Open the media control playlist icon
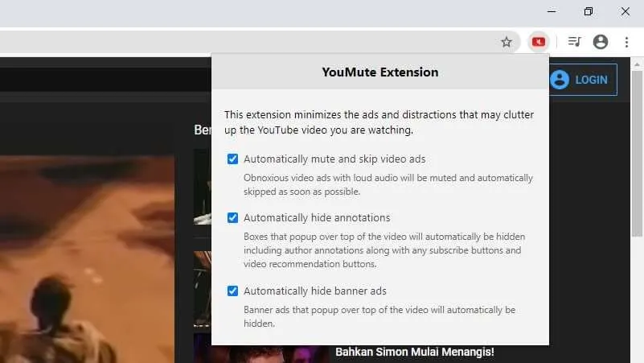Screen dimensions: 644x363 [574, 42]
